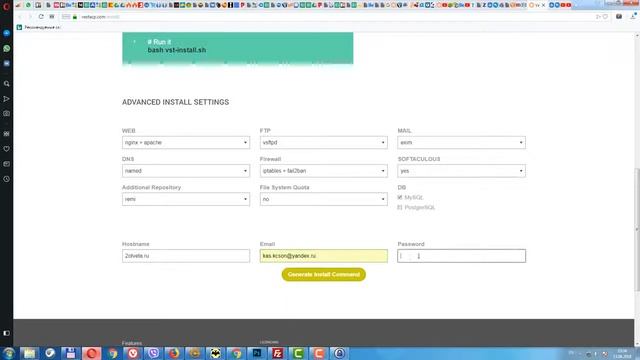
Task: Open the Opera menu logo
Action: 6,6
